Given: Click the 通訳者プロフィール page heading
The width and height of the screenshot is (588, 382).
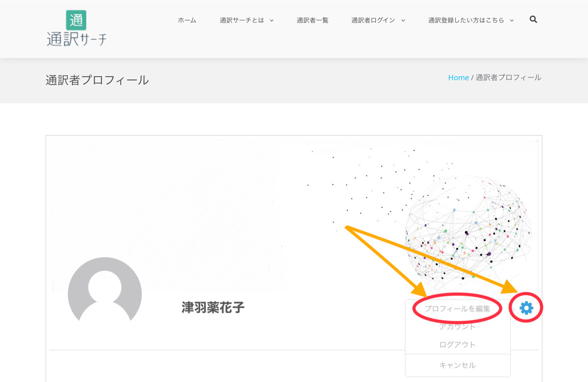Looking at the screenshot, I should pyautogui.click(x=97, y=80).
